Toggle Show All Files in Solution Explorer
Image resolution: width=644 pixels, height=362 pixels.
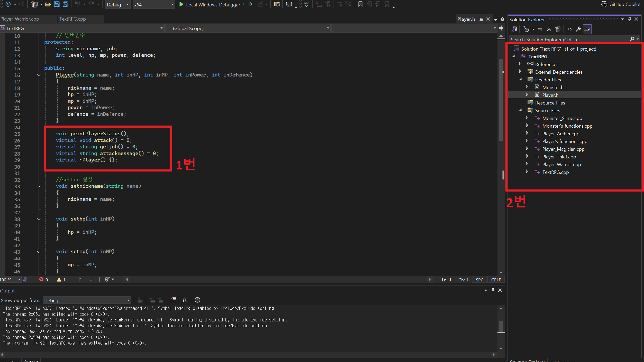tap(557, 29)
